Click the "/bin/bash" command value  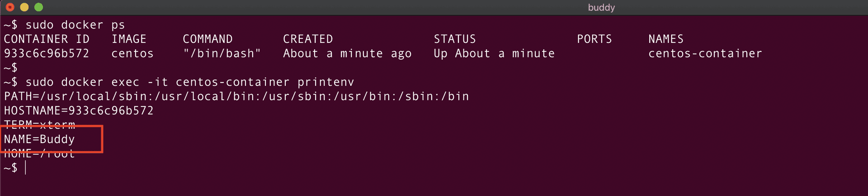(x=222, y=54)
